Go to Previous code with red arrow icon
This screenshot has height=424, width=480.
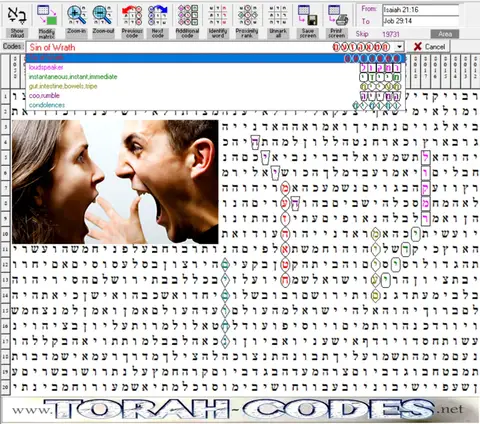[132, 15]
